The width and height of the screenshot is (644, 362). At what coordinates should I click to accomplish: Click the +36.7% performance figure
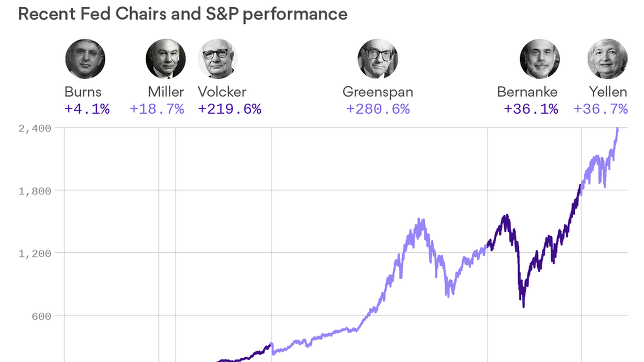(600, 109)
